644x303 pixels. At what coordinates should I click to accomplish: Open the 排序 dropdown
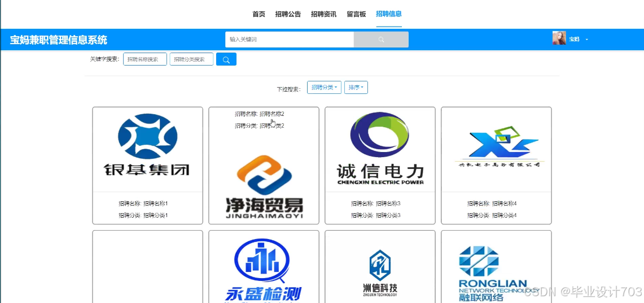tap(356, 88)
